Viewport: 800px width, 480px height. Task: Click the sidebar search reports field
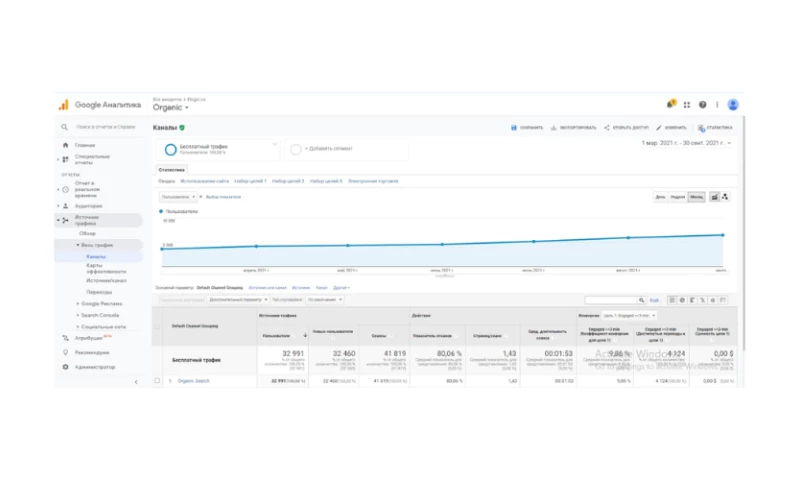click(x=98, y=127)
